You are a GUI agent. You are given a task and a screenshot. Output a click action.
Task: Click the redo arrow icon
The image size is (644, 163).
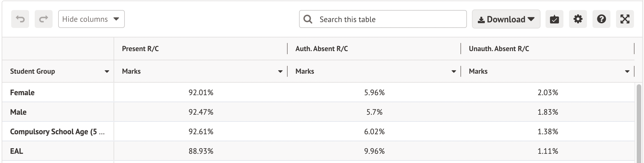point(44,19)
